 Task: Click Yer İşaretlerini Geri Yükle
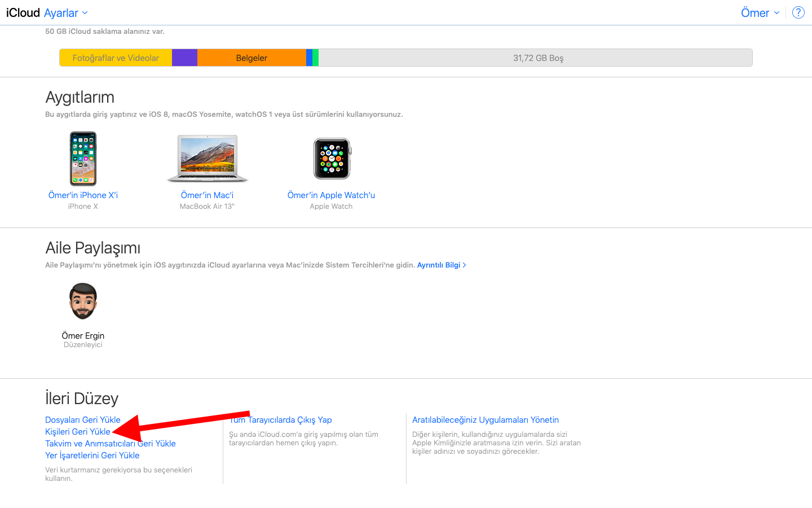click(92, 456)
